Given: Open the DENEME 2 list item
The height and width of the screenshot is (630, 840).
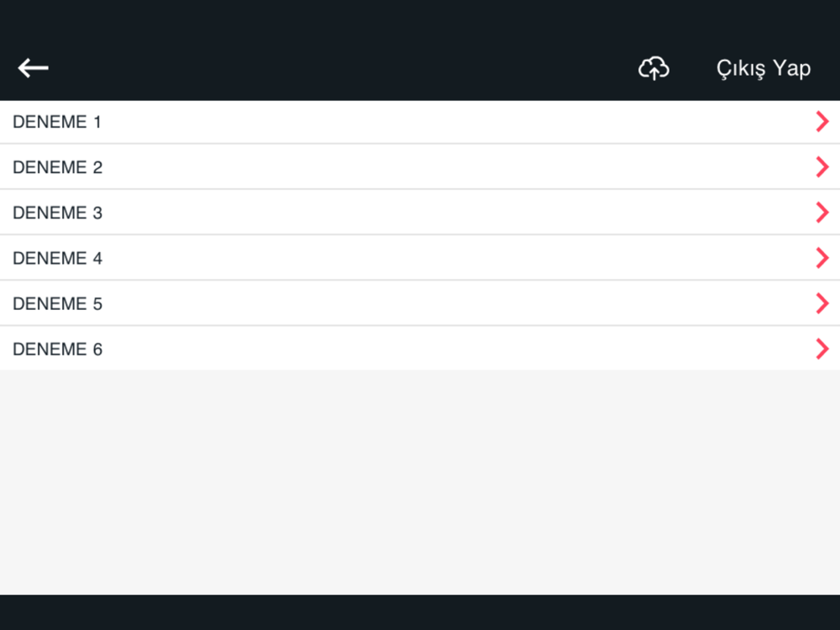Looking at the screenshot, I should tap(420, 167).
